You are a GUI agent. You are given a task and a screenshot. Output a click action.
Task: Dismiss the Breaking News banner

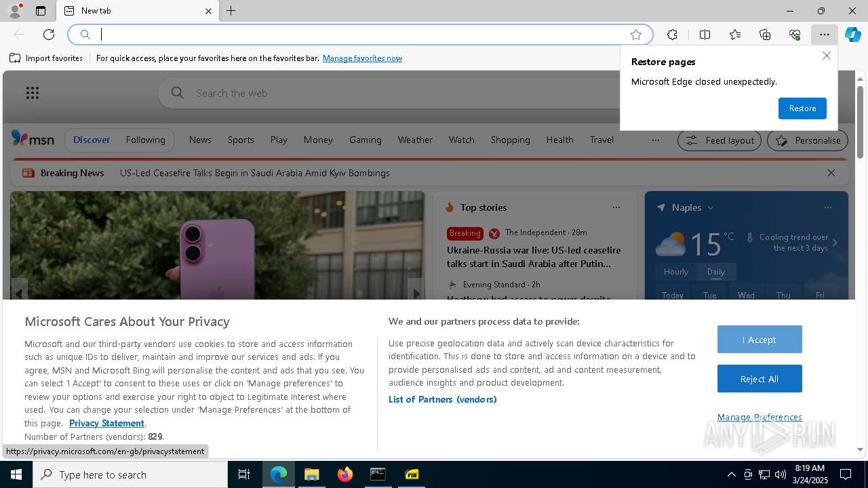831,173
